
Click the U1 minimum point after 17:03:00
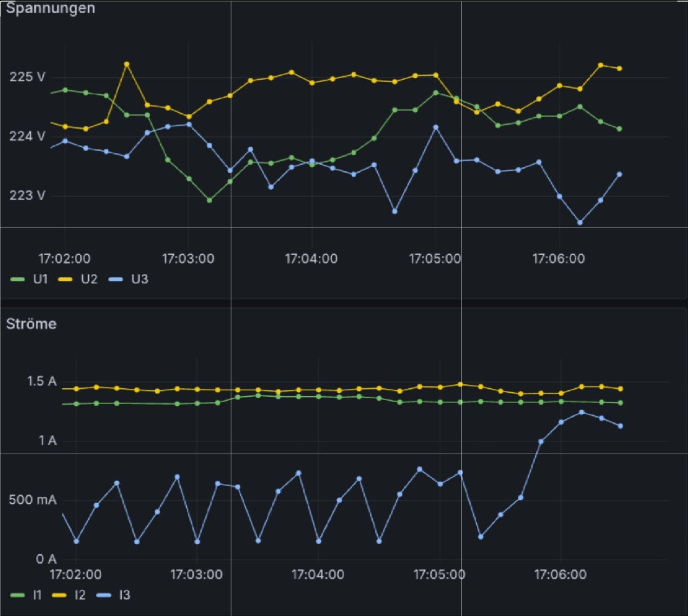[209, 200]
